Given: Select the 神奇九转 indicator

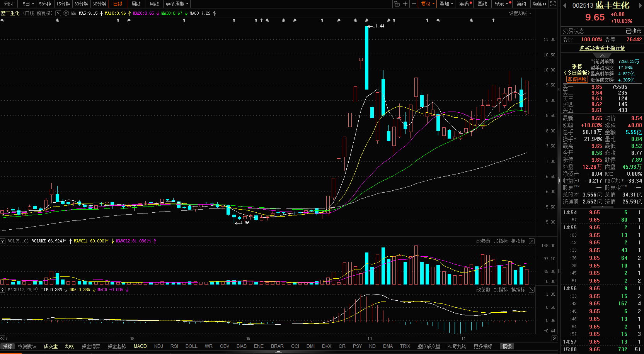Looking at the screenshot, I should [x=457, y=346].
